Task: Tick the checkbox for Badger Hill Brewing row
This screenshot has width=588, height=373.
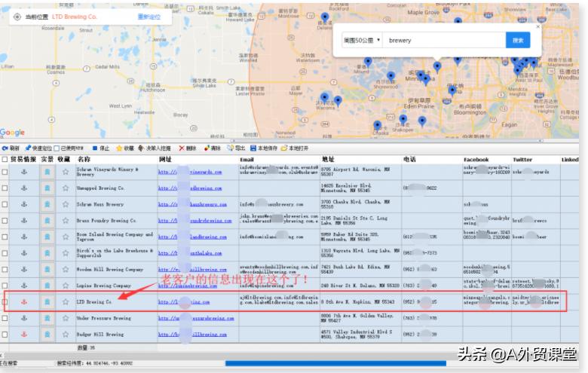Action: [x=5, y=334]
